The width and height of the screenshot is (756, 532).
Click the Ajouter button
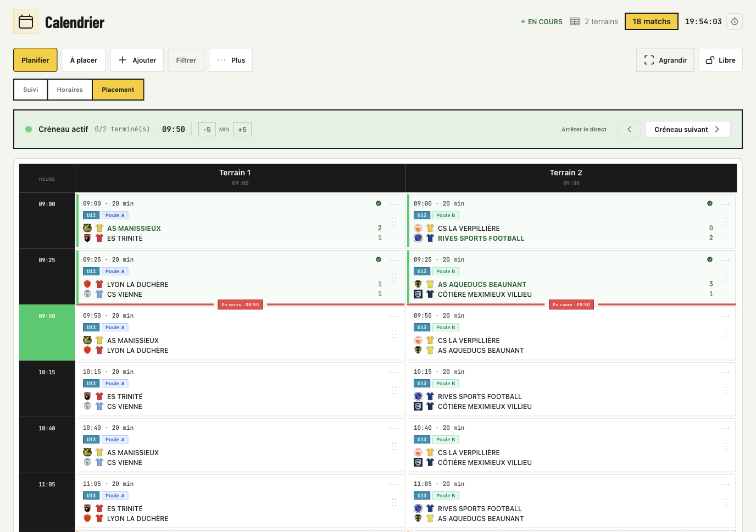tap(137, 60)
